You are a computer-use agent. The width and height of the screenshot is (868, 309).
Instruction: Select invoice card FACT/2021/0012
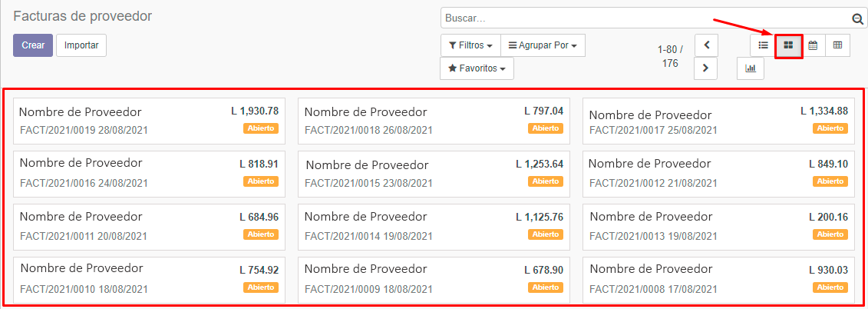pos(718,174)
